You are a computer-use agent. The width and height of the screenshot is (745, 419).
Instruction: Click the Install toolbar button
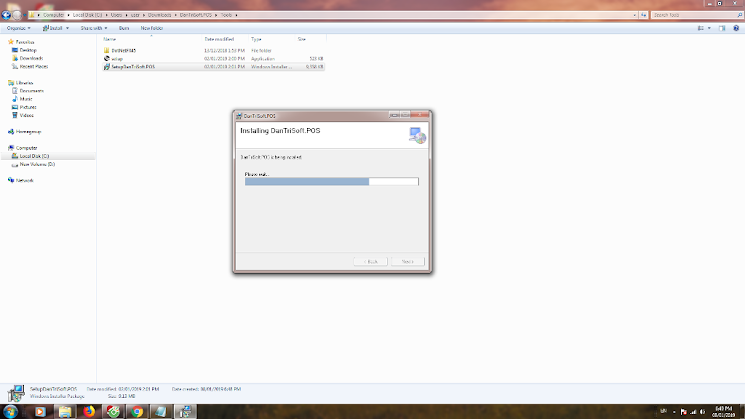click(53, 28)
